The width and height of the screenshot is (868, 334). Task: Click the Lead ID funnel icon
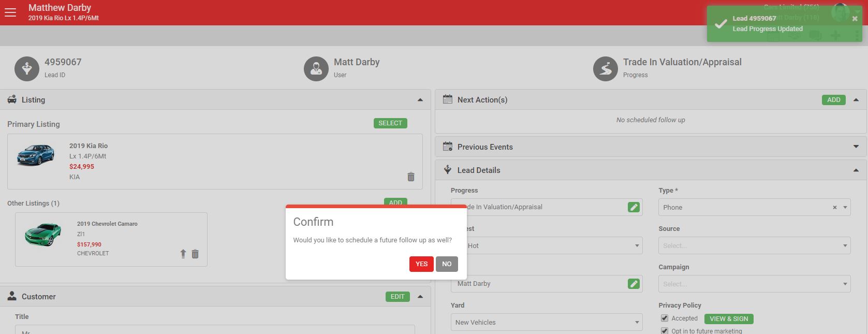(27, 69)
